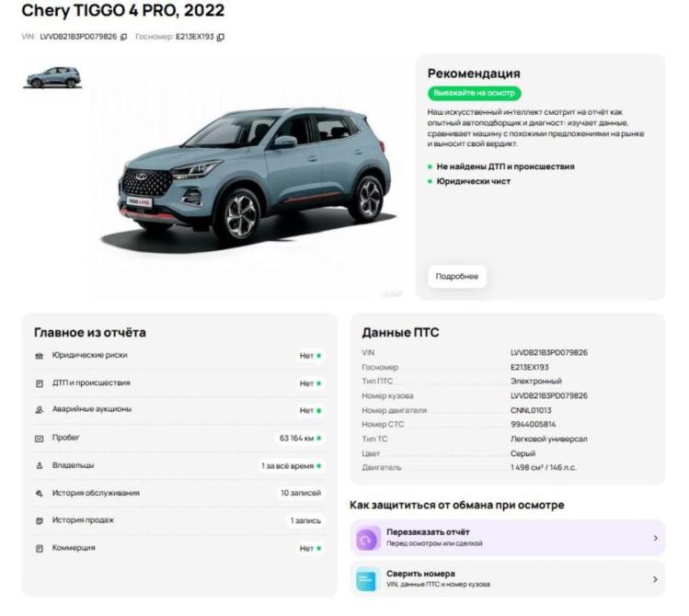
Task: Click the Аварийные аукционы row icon
Action: (x=40, y=410)
